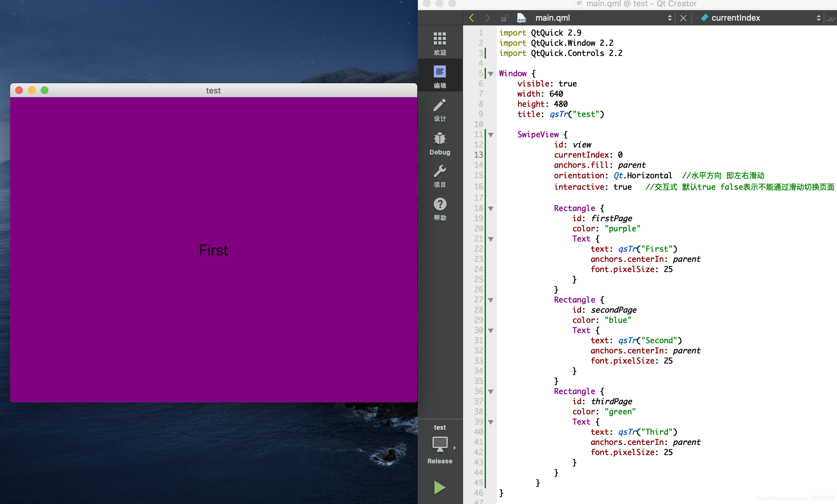Place cursor on currentIndex: 0 line
Image resolution: width=837 pixels, height=504 pixels.
tap(588, 155)
